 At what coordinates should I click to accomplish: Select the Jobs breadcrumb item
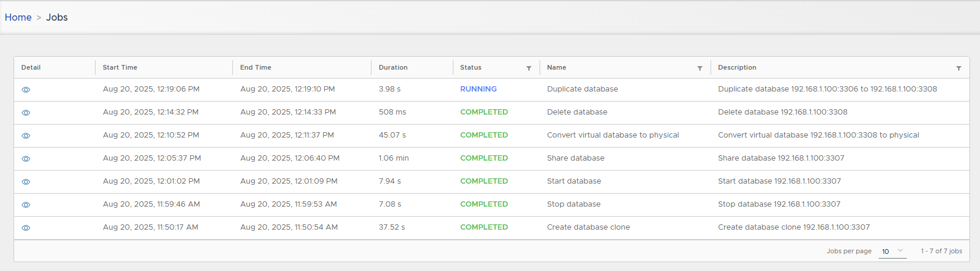[x=57, y=17]
